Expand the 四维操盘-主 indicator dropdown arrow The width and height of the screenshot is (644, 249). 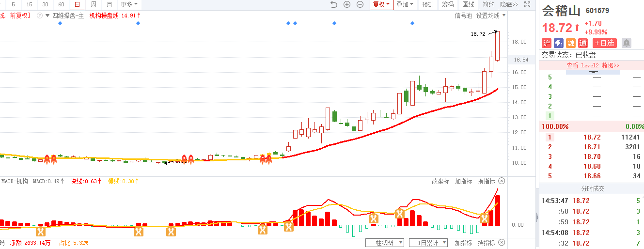(47, 16)
